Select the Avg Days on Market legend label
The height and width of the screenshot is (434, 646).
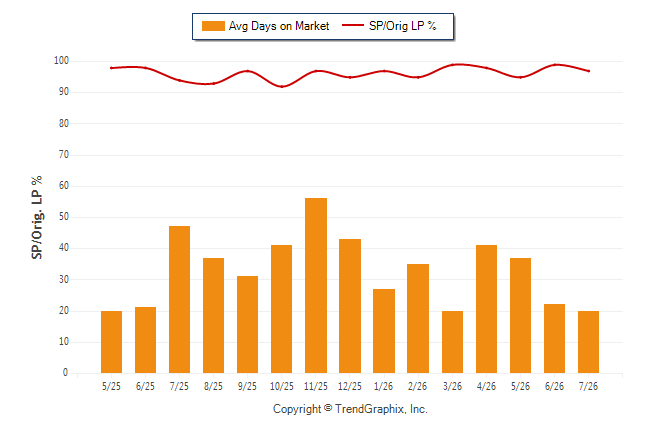pos(279,26)
